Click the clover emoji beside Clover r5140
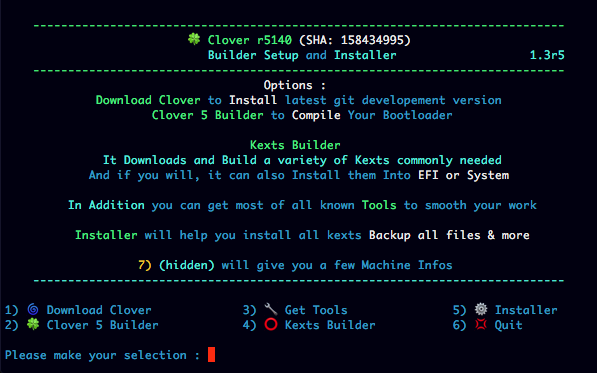Image resolution: width=597 pixels, height=373 pixels. click(194, 39)
